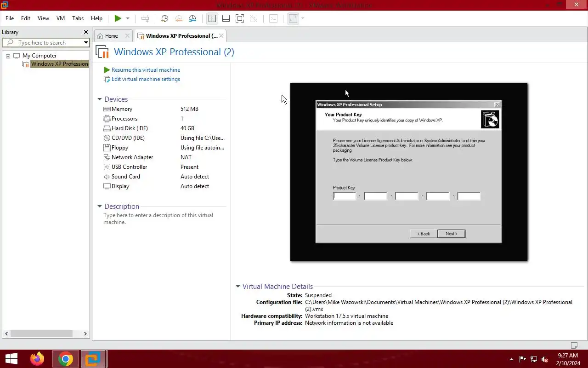Viewport: 588px width, 368px height.
Task: Click Resume this virtual machine
Action: [146, 70]
